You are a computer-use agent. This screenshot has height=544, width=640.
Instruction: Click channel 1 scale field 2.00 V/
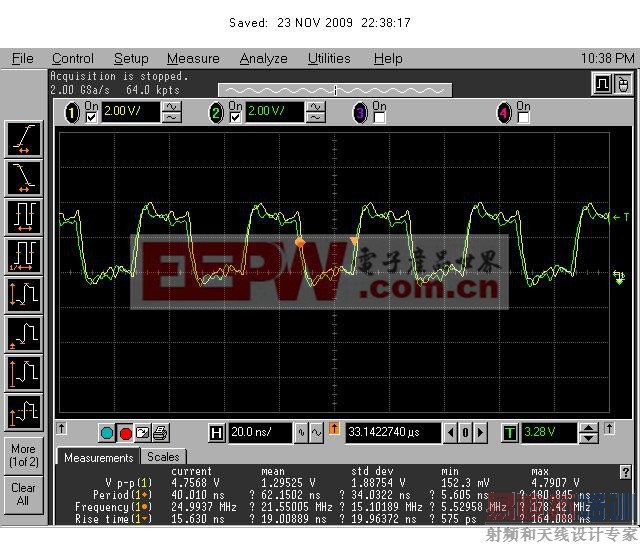tap(131, 112)
